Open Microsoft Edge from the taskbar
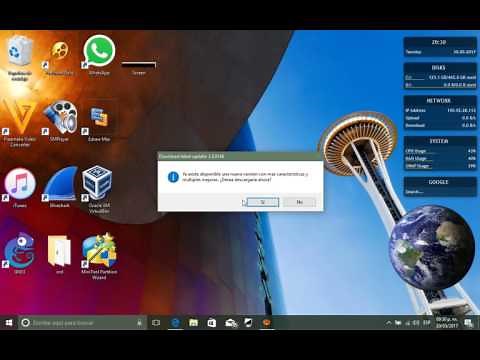The image size is (480, 360). pyautogui.click(x=175, y=323)
